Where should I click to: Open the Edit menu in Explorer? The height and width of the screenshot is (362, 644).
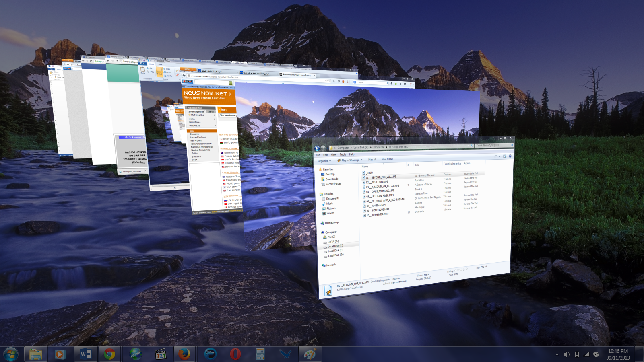click(325, 155)
